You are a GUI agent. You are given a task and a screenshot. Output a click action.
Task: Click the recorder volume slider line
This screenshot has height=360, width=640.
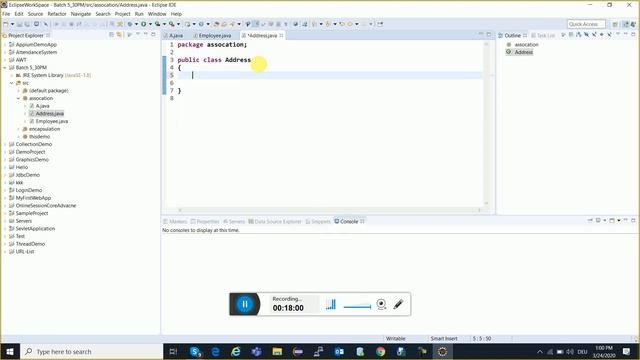pyautogui.click(x=357, y=306)
